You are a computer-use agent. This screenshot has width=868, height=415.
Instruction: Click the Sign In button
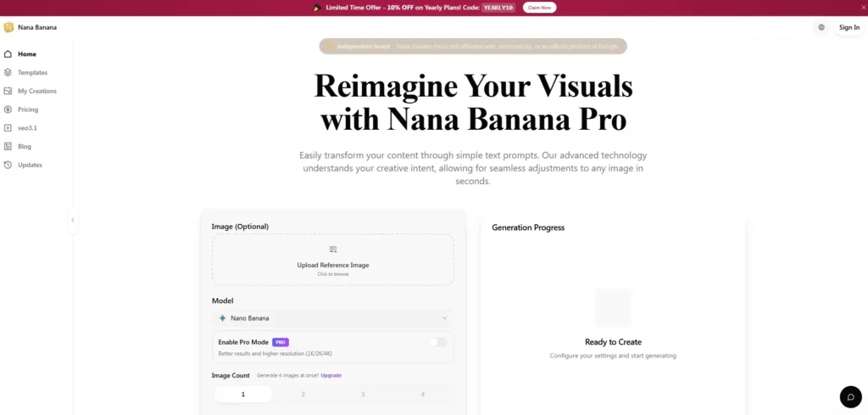click(849, 28)
